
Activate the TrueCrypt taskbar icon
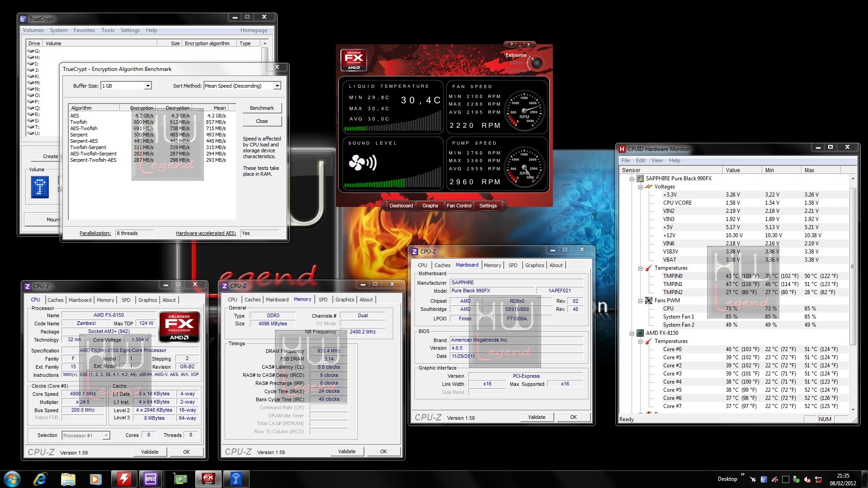(236, 479)
